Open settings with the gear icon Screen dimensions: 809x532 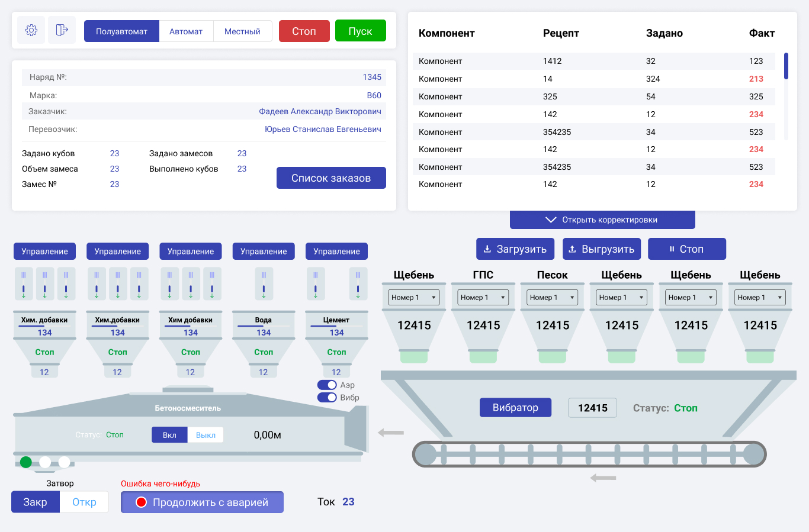(31, 30)
